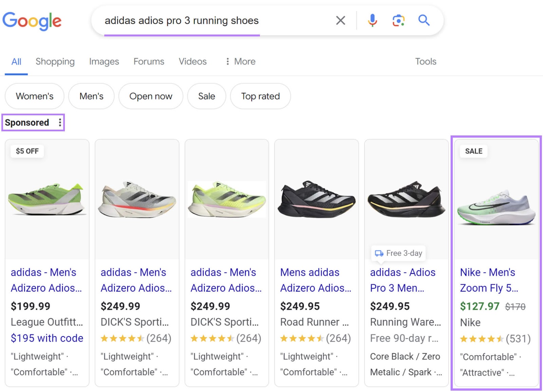The height and width of the screenshot is (392, 543).
Task: Click the $199.99 price
Action: point(31,306)
